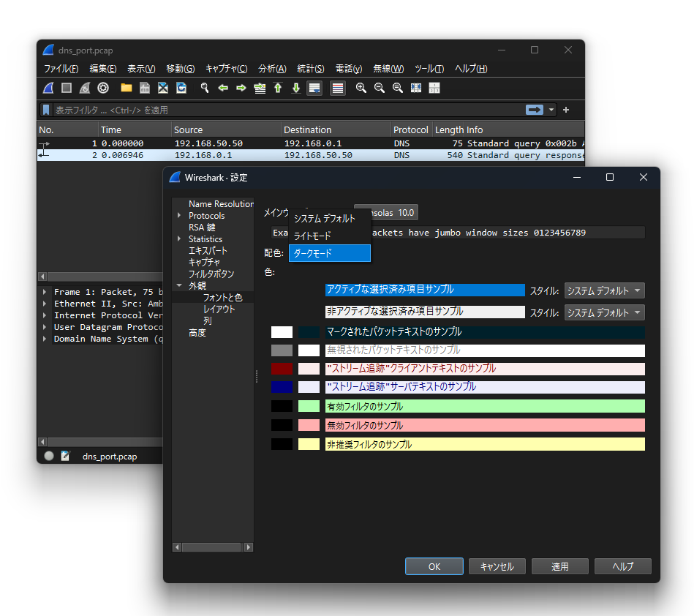Click OK in the settings dialog
Screen dimensions: 694x616
[434, 566]
